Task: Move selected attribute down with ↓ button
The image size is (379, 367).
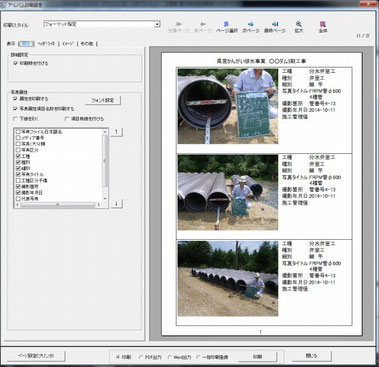Action: click(x=116, y=203)
